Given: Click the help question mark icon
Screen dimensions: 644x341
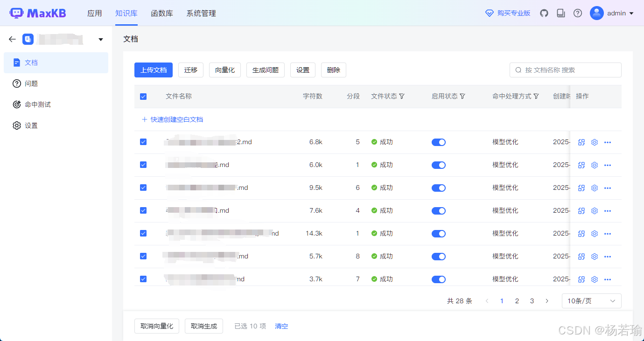Looking at the screenshot, I should tap(578, 13).
